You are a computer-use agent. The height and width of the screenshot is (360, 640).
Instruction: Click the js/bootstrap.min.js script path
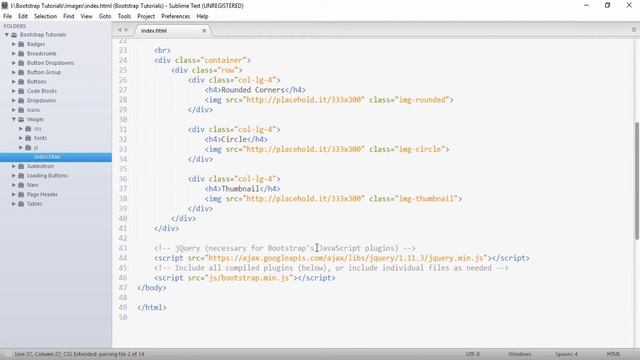(x=249, y=278)
